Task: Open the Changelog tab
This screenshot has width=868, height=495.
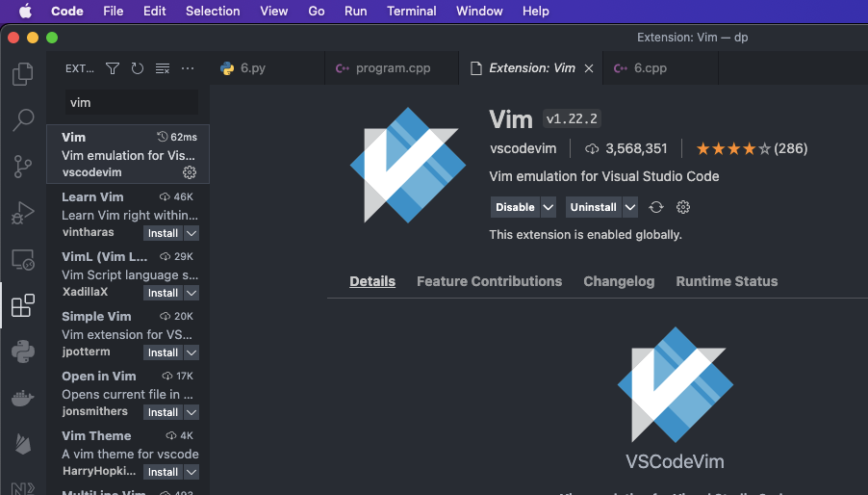Action: tap(619, 281)
